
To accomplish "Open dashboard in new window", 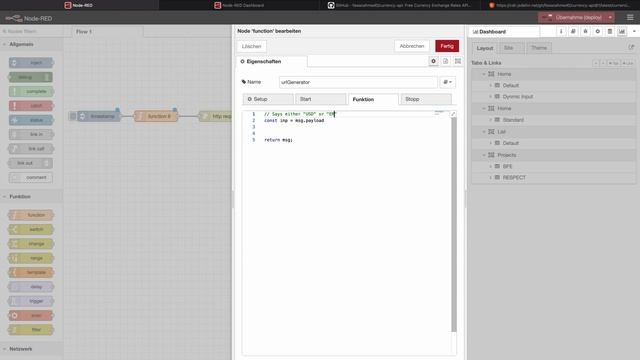I will (x=631, y=47).
